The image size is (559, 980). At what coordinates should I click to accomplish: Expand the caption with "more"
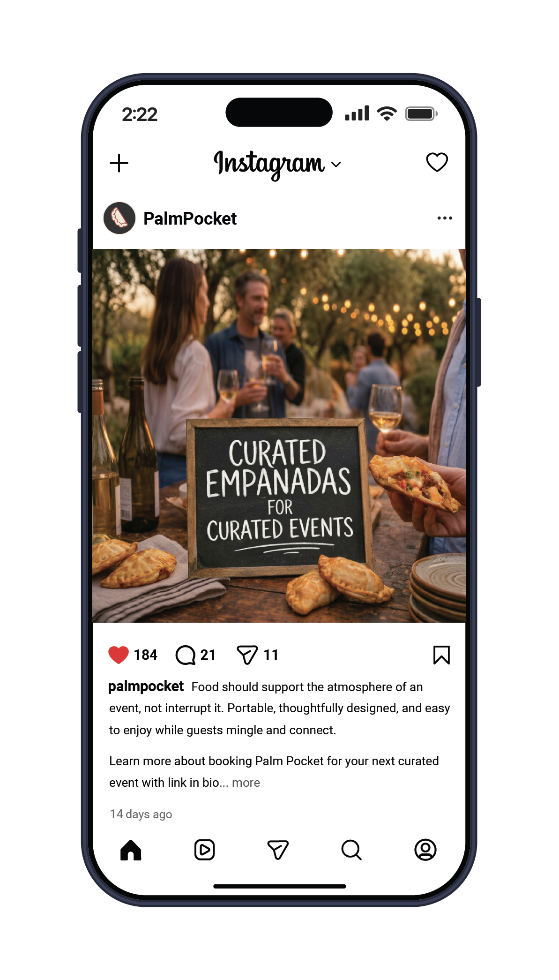246,783
